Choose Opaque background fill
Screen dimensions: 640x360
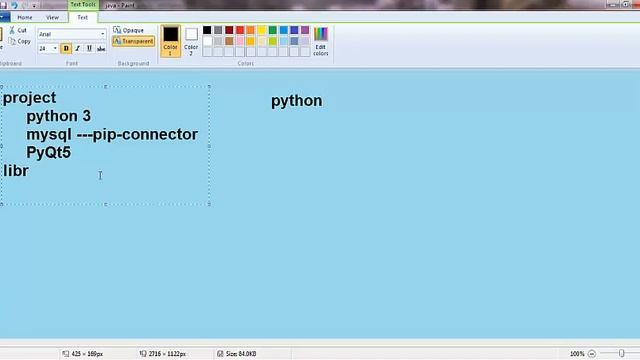(x=129, y=30)
